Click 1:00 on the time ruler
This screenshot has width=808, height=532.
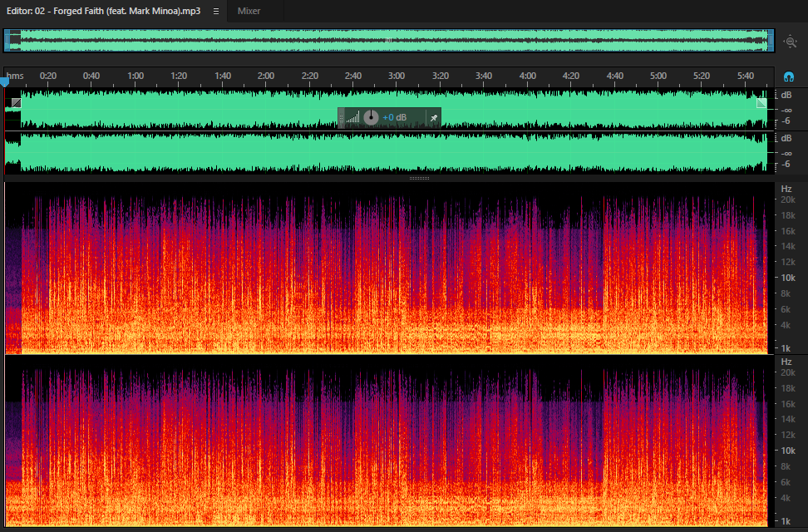coord(135,76)
